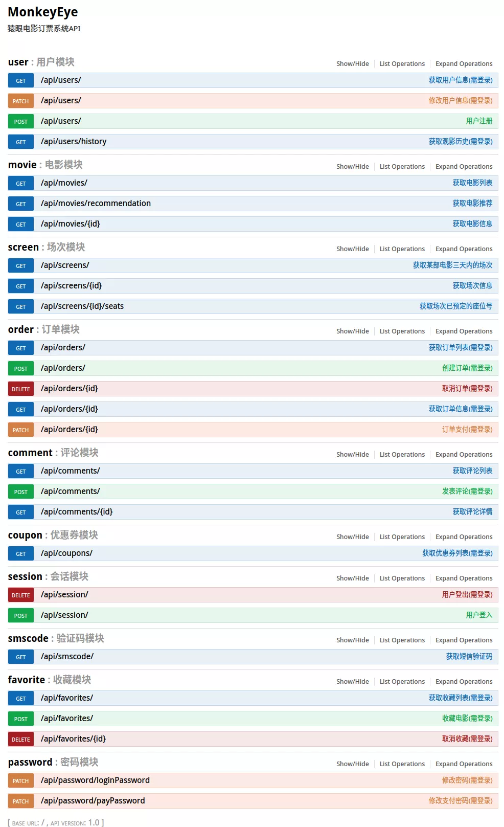This screenshot has width=504, height=827.
Task: Click the coupon module heading
Action: point(53,535)
